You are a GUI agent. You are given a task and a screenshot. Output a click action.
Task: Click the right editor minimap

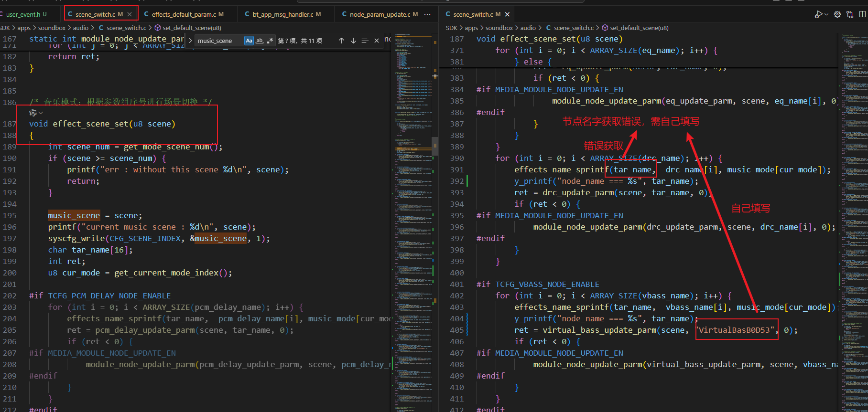coord(854,222)
